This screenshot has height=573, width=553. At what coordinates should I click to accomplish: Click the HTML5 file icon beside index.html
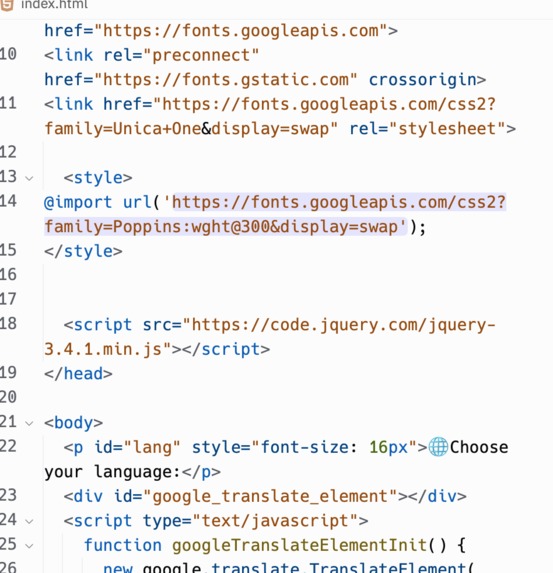(x=7, y=4)
